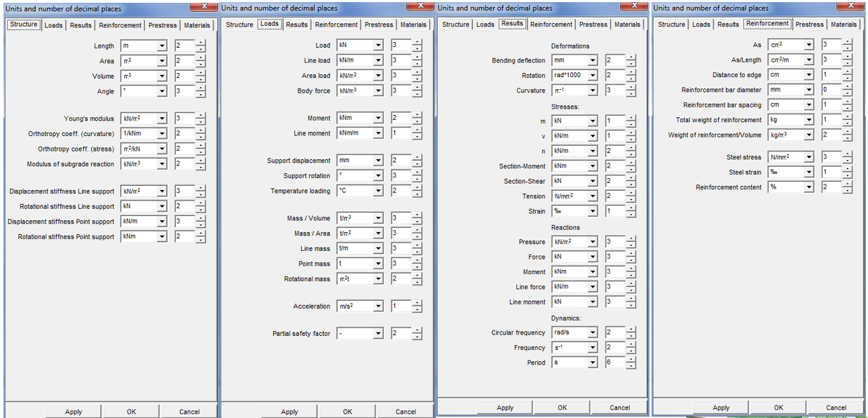Switch to Prestress tab in the Reinforcement dialog
The image size is (868, 418).
pos(810,25)
